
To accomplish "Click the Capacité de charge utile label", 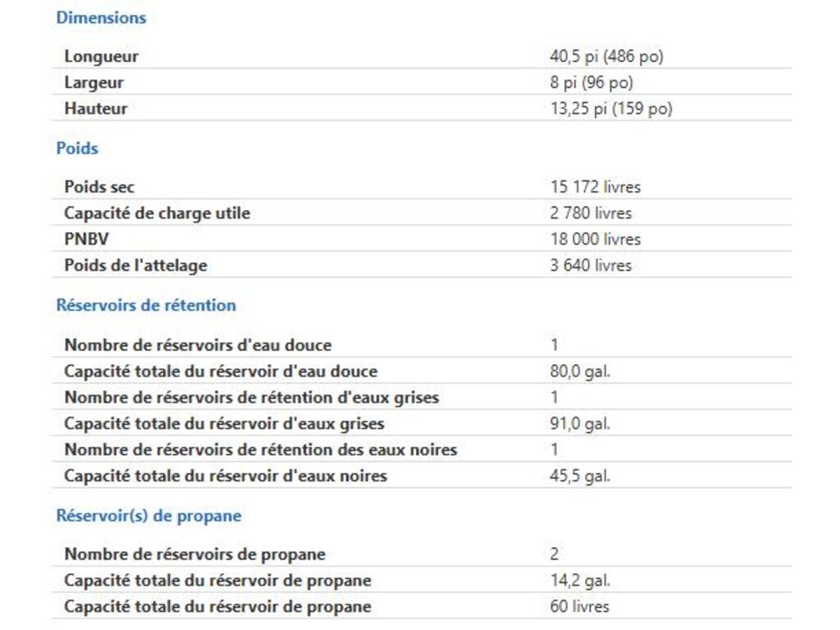I will pos(157,213).
